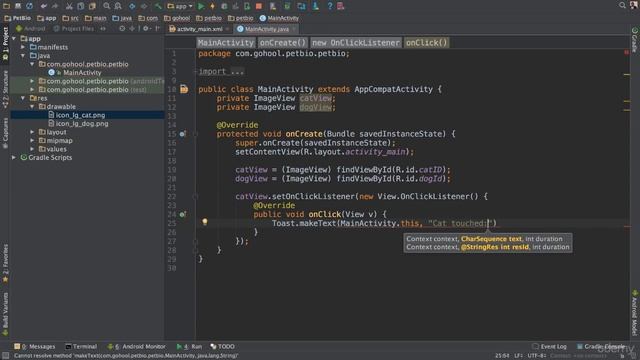
Task: Select icon_lg_dog.png in project tree
Action: click(78, 123)
